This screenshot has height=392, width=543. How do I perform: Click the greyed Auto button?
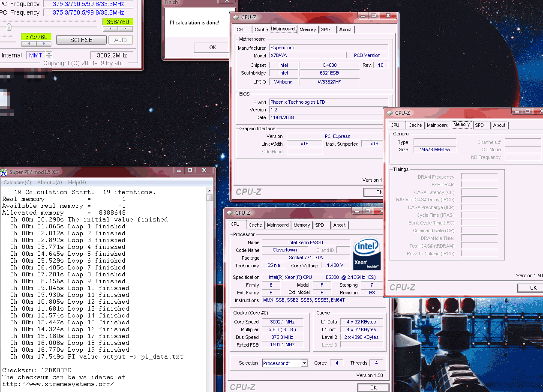pos(120,40)
